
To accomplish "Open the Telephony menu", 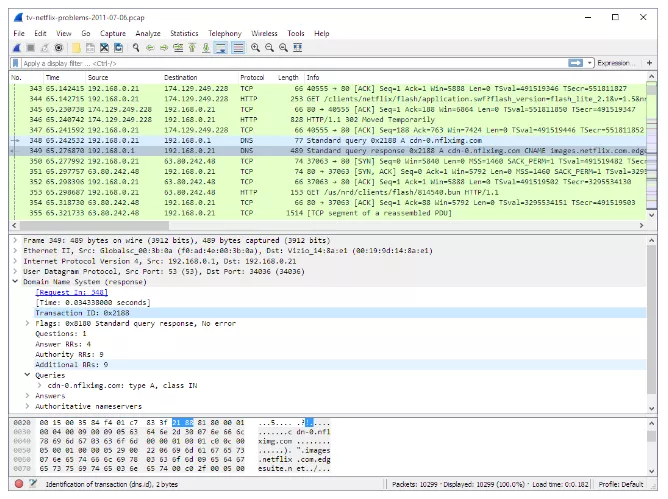I will tap(224, 33).
